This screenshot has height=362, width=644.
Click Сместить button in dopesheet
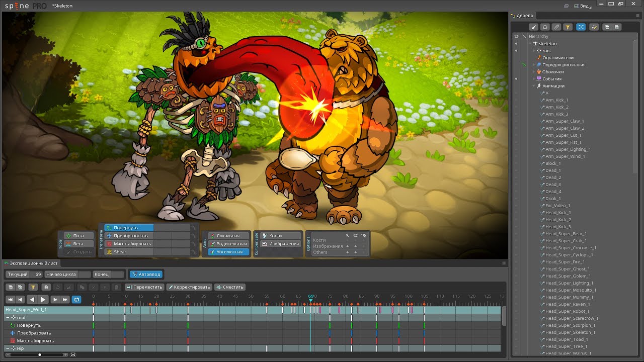click(229, 287)
